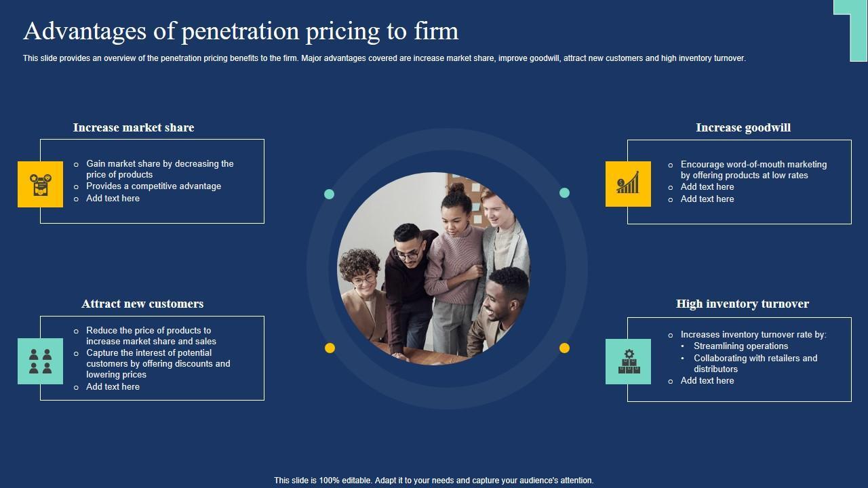
Task: Select 'Encourage word-of-mouth marketing' bullet
Action: coord(753,165)
